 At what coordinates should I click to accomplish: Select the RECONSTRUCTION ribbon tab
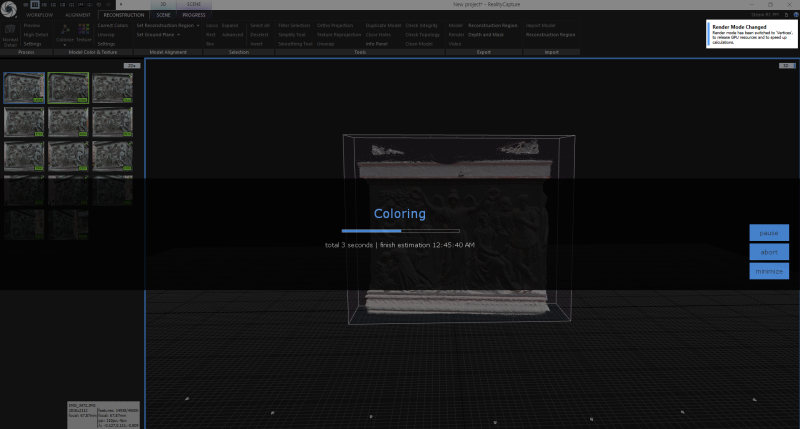coord(123,15)
